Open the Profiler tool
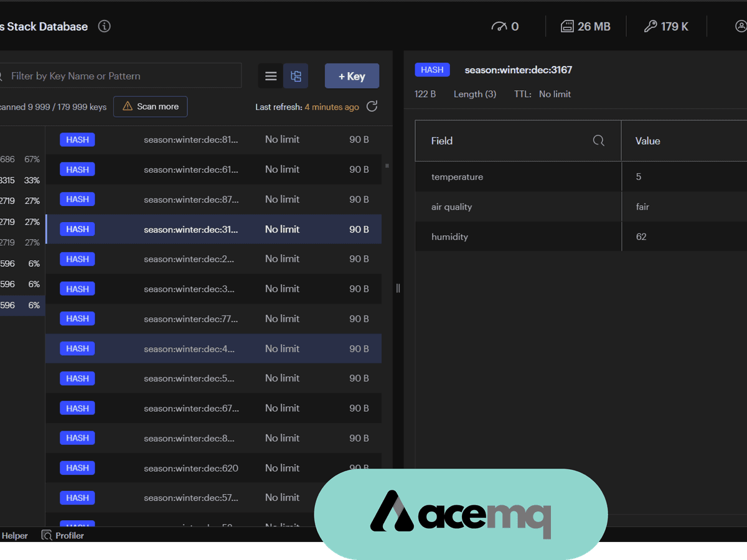This screenshot has height=560, width=747. 62,535
